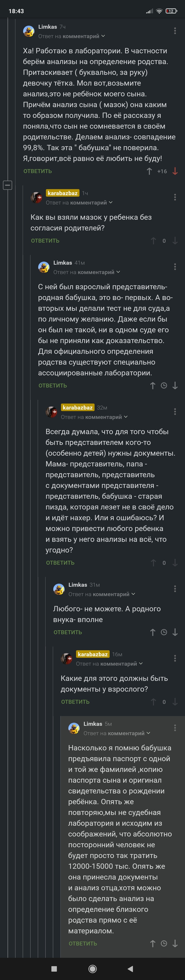
Task: Upvote Limkas comment posted 41м ago
Action: pyautogui.click(x=152, y=385)
